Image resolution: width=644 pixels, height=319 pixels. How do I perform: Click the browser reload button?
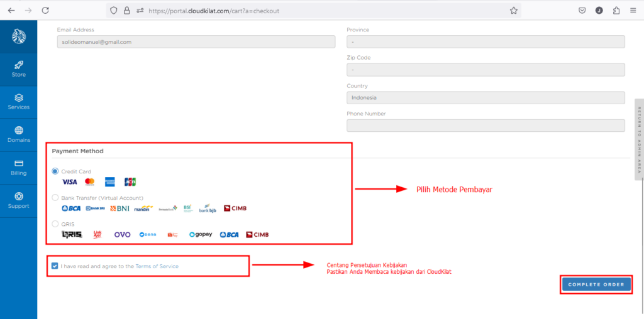(45, 11)
